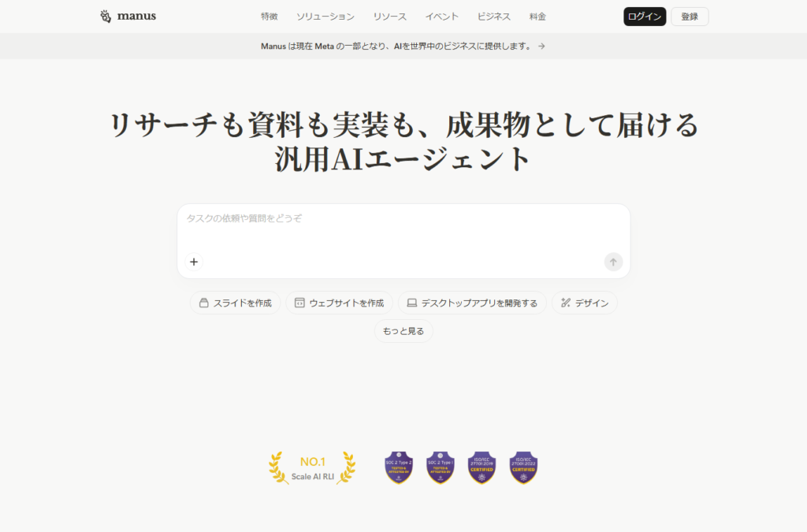Click the ログイン login button
This screenshot has width=807, height=532.
pos(645,17)
